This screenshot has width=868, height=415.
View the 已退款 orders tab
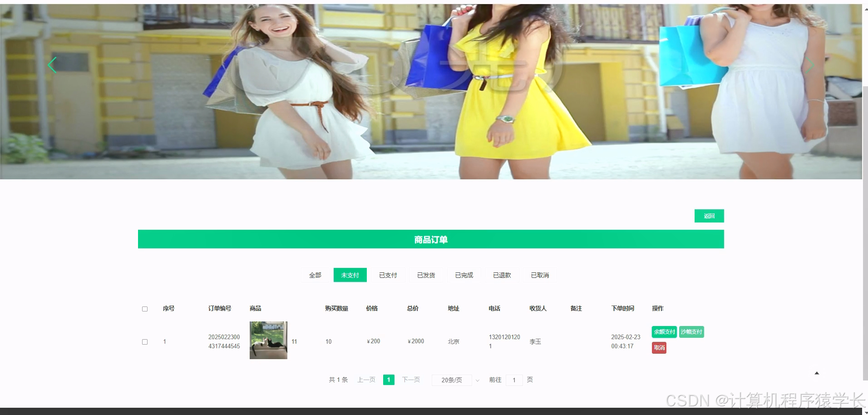[502, 275]
